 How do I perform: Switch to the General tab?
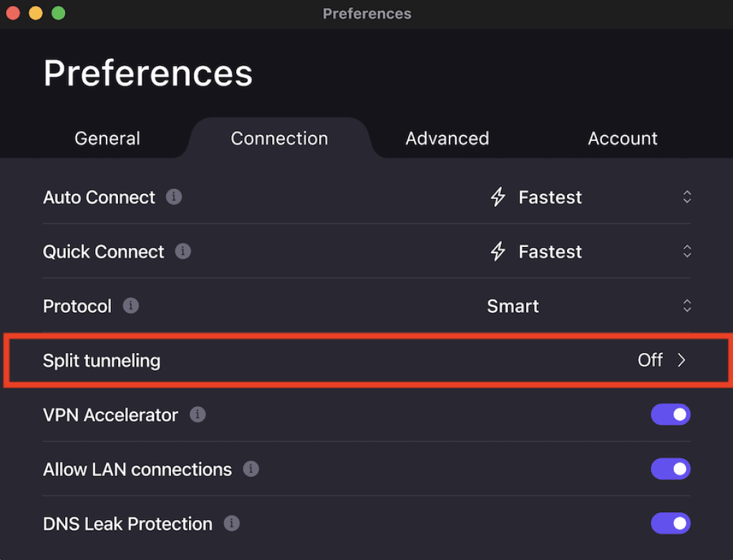[107, 138]
